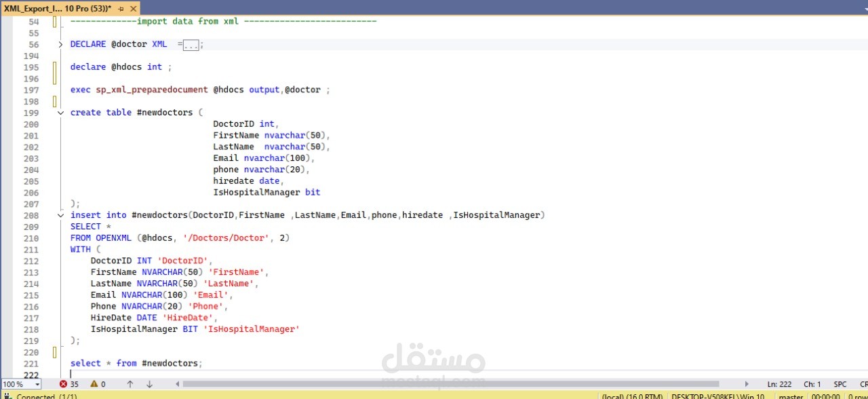Viewport: 868px width, 399px height.
Task: Select the XML_Export query document tab
Action: click(58, 8)
